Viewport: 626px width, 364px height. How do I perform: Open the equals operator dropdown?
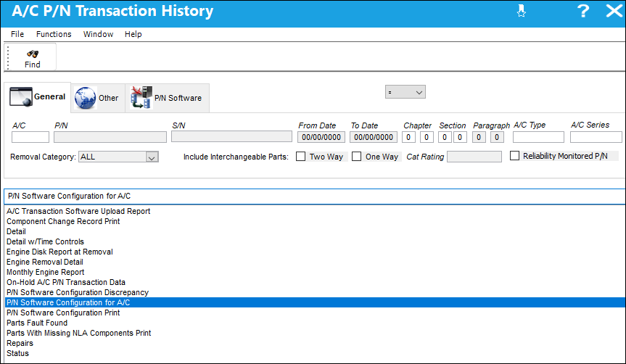tap(405, 92)
